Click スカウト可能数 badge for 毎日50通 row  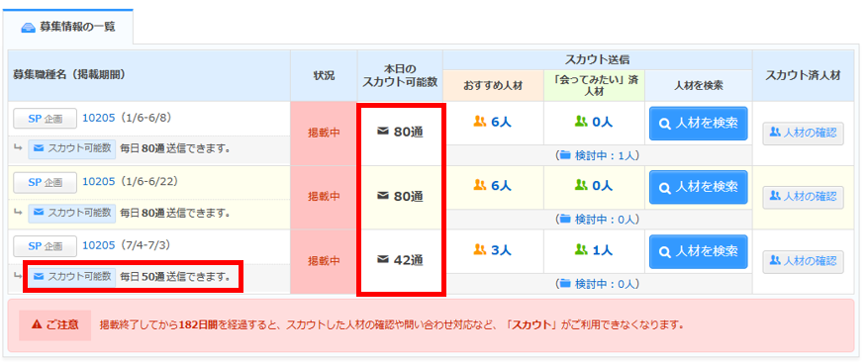[72, 276]
